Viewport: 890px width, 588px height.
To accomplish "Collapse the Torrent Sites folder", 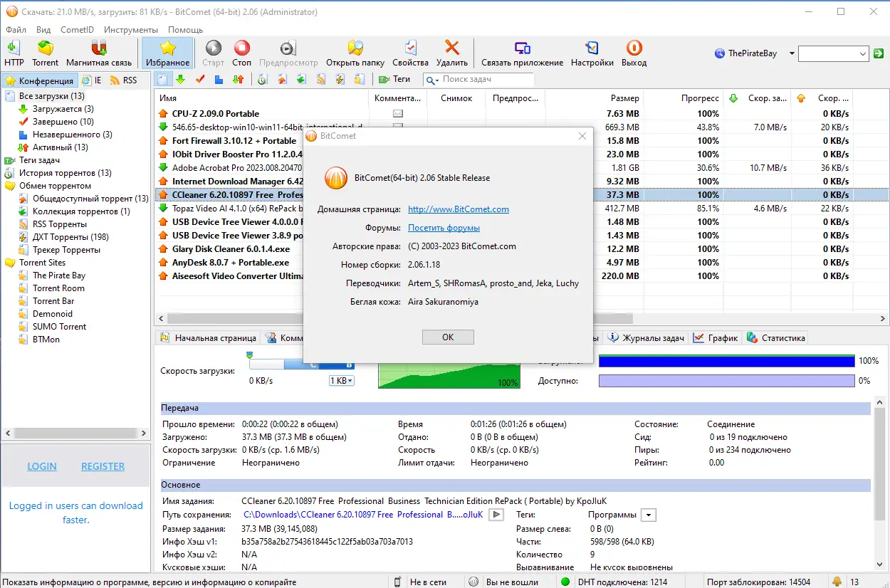I will (x=42, y=263).
